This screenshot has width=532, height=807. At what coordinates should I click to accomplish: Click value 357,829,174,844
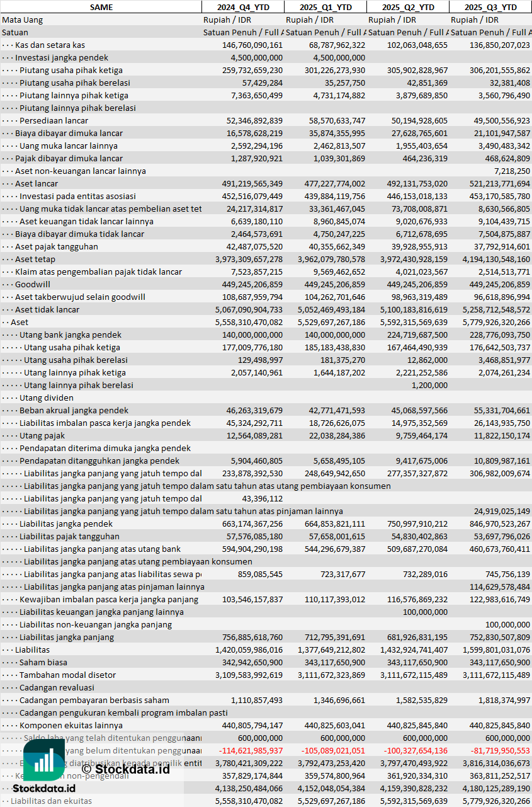point(252,776)
